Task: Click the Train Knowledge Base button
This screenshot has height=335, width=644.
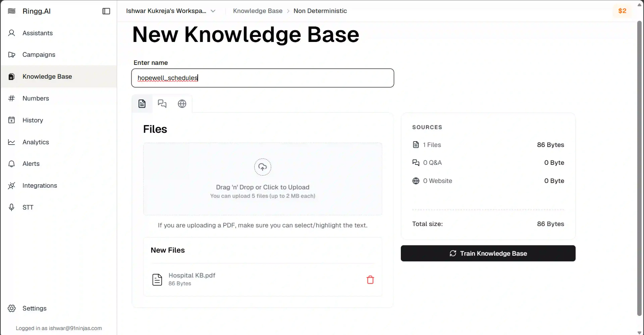Action: point(488,253)
